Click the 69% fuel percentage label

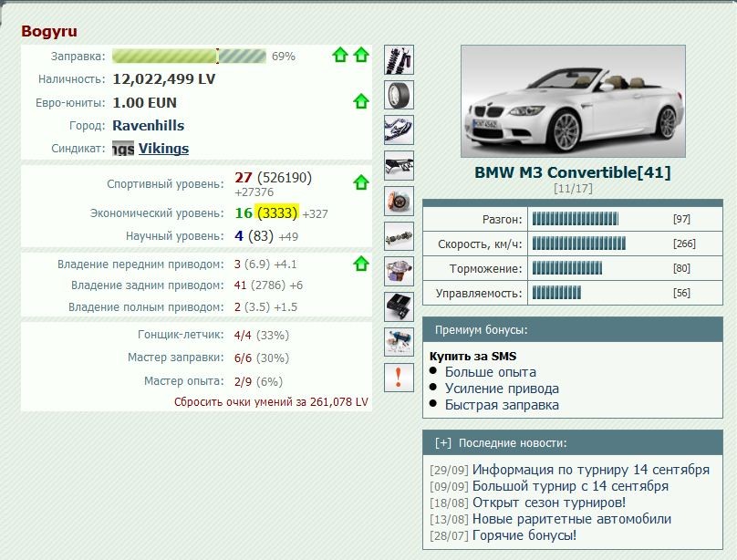tap(284, 57)
